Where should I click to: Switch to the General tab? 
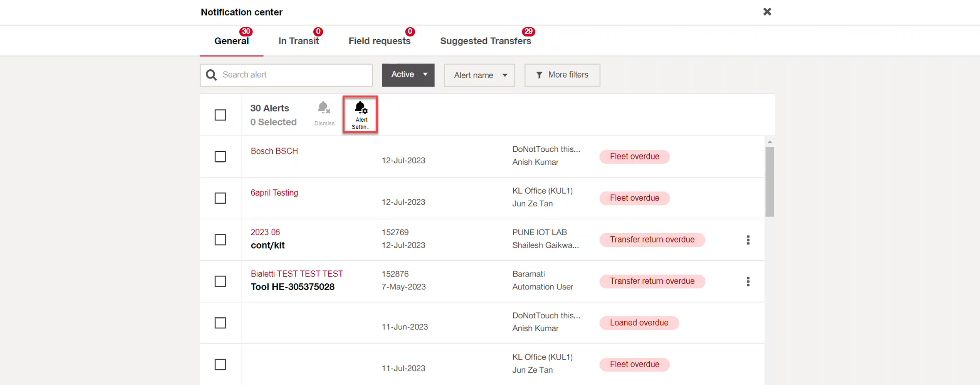tap(232, 41)
